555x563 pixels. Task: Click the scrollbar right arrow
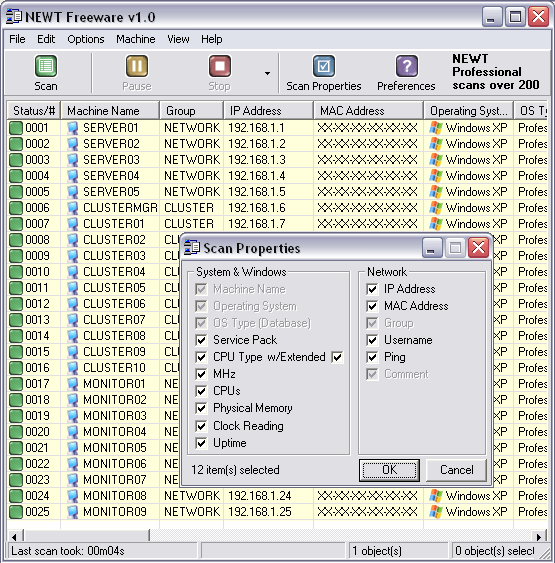coord(539,537)
